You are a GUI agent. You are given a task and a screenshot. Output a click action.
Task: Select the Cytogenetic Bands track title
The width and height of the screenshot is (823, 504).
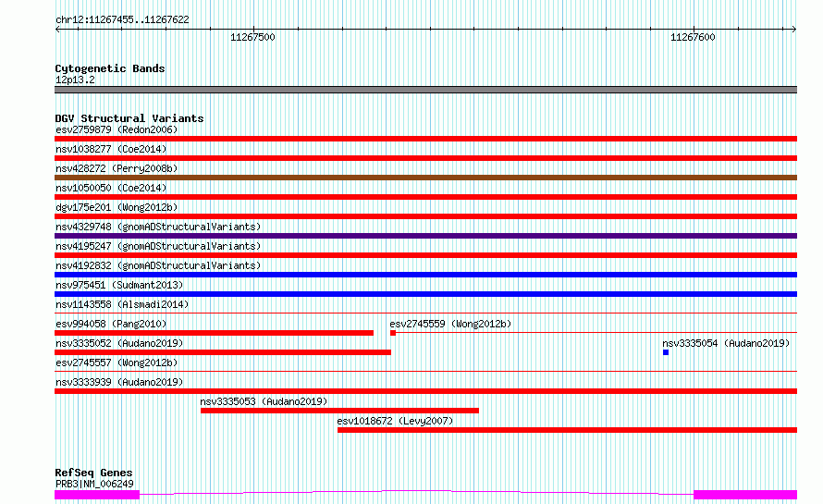pyautogui.click(x=110, y=68)
